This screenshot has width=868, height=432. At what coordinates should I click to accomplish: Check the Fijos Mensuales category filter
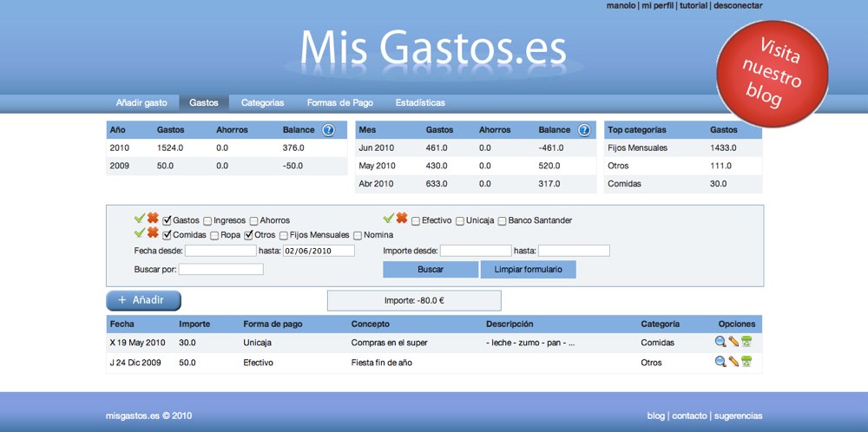point(284,235)
